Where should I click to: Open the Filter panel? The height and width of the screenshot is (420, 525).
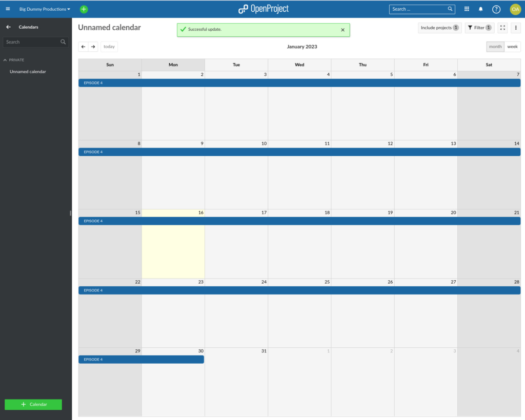pyautogui.click(x=479, y=27)
